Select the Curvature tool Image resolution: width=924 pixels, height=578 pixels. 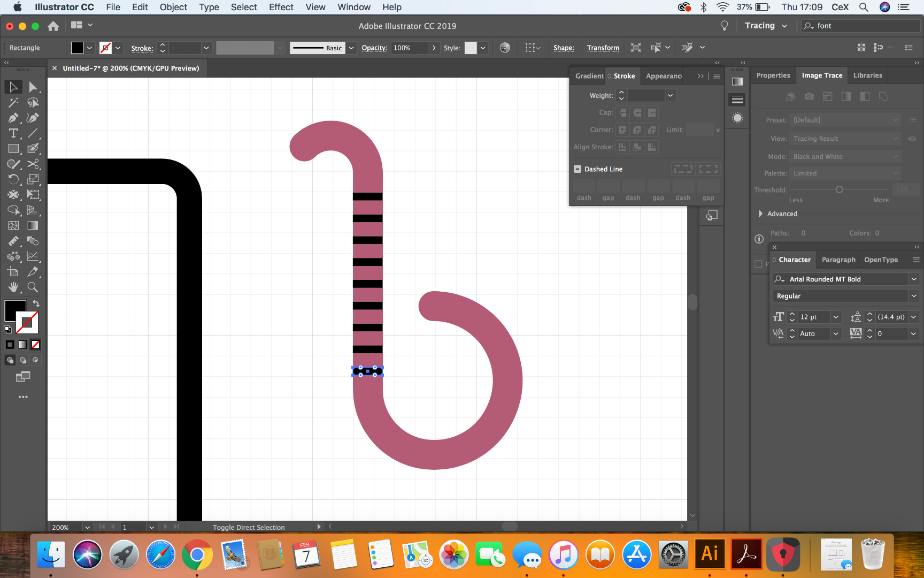pyautogui.click(x=33, y=118)
